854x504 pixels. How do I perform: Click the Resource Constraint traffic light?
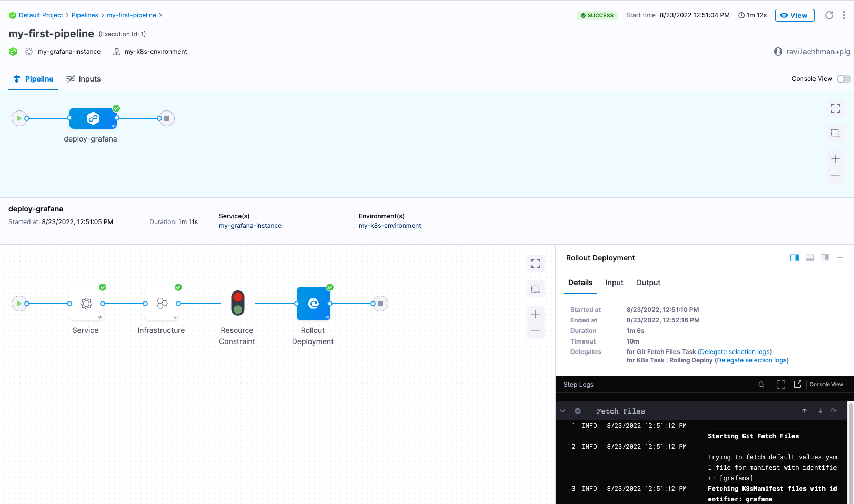click(238, 304)
